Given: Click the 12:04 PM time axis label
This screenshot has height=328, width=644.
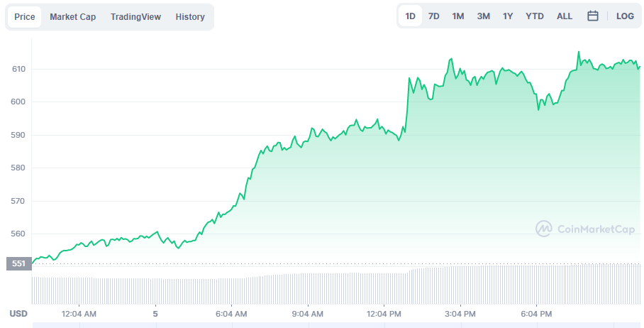Looking at the screenshot, I should coord(384,314).
